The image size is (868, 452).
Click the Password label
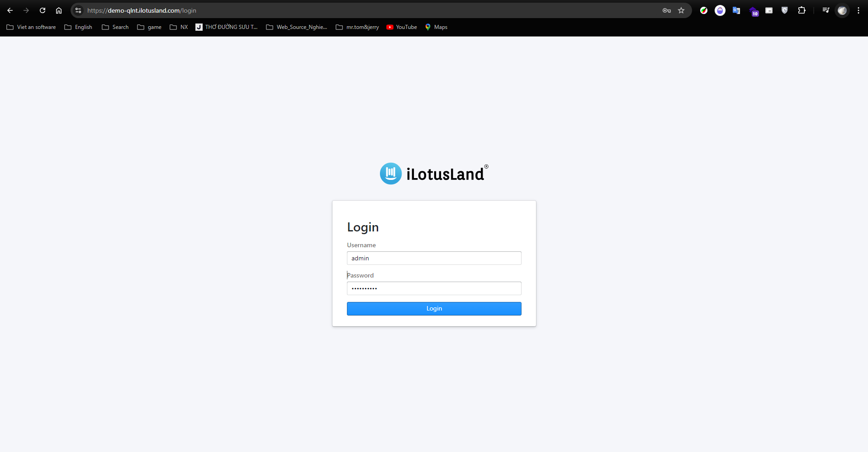click(360, 275)
